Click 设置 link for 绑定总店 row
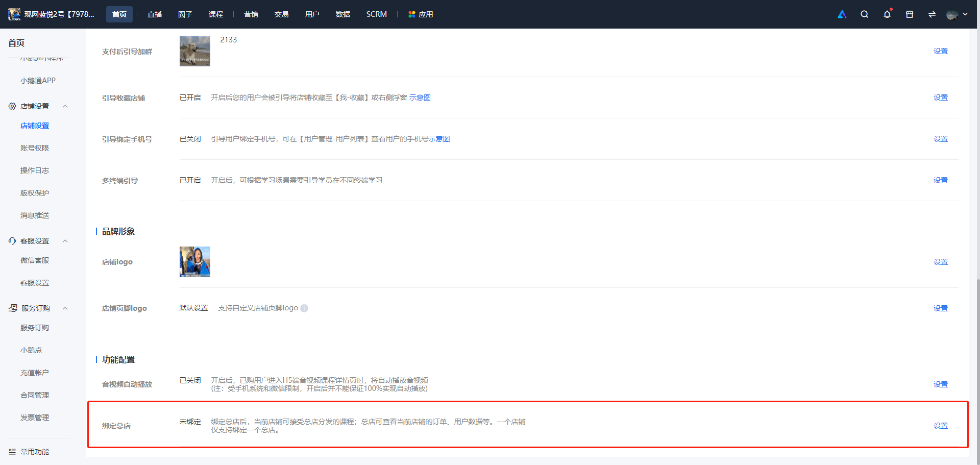This screenshot has width=980, height=465. pos(941,426)
